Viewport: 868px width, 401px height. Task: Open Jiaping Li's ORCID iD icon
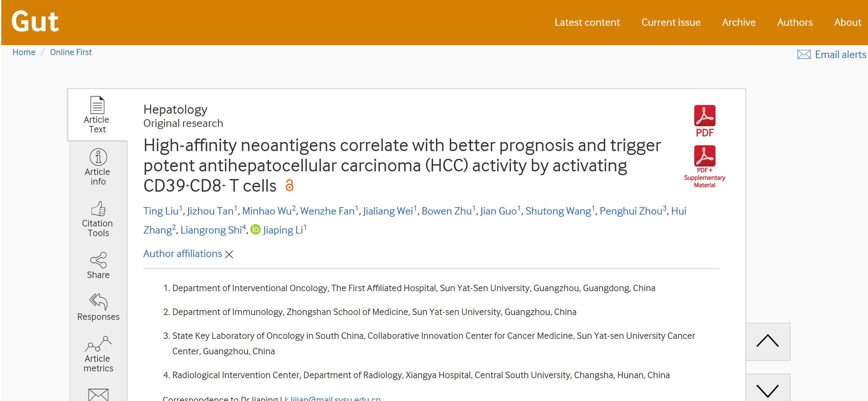tap(255, 229)
